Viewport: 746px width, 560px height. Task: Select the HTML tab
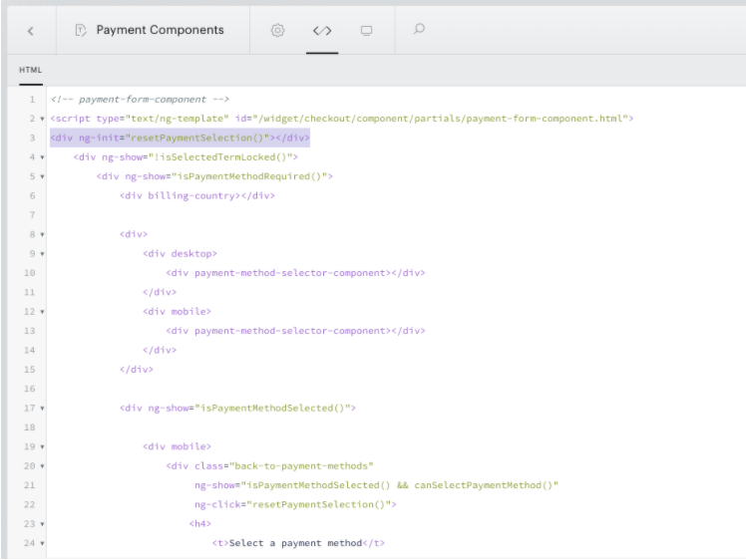pos(31,70)
